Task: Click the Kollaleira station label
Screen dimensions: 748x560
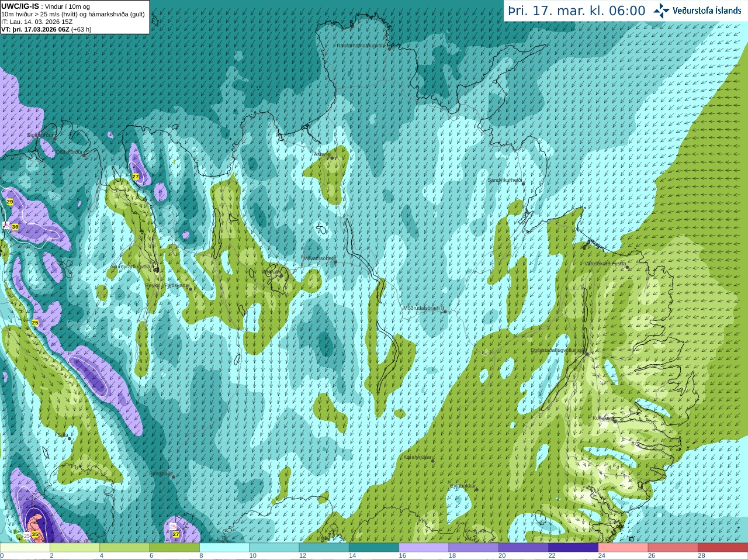Action: tap(603, 418)
